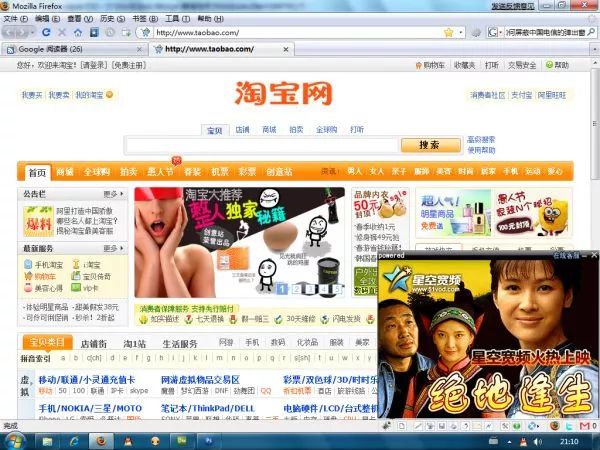600x450 pixels.
Task: Click the gear-shaped icon beside search box
Action: 476,33
